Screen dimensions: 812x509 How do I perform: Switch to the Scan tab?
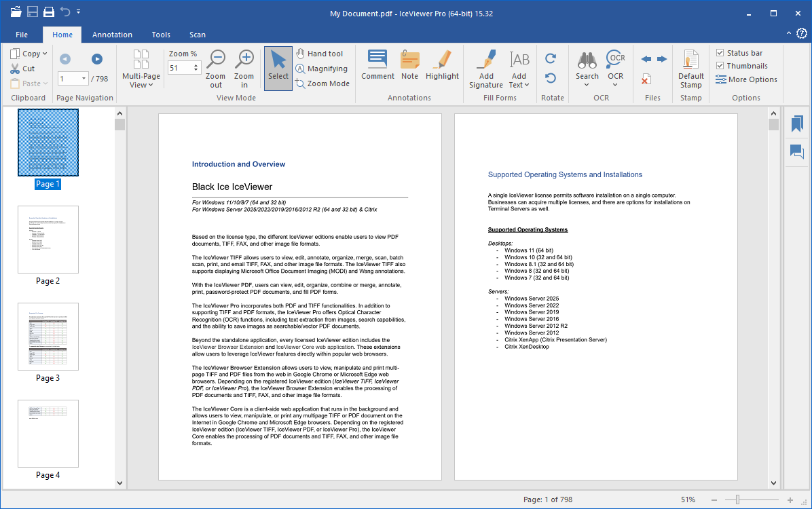198,35
